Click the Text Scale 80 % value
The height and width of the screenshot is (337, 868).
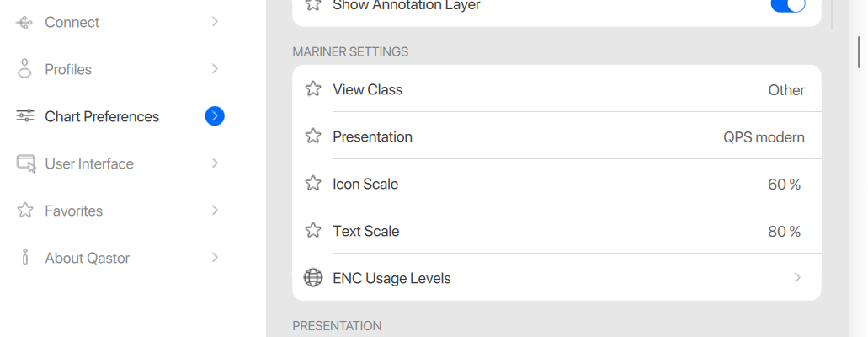tap(784, 232)
